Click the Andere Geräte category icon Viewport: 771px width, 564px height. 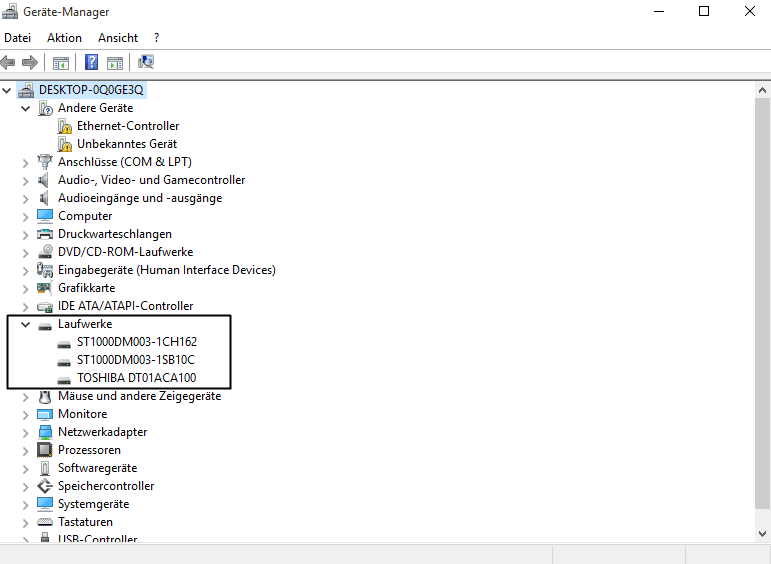click(x=45, y=108)
